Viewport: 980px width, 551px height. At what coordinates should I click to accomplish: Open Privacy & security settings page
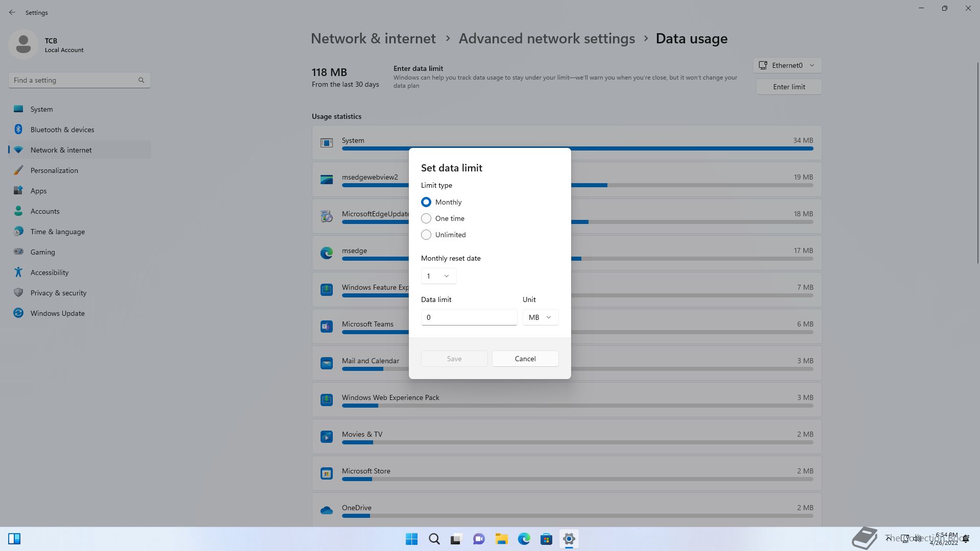[x=58, y=293]
